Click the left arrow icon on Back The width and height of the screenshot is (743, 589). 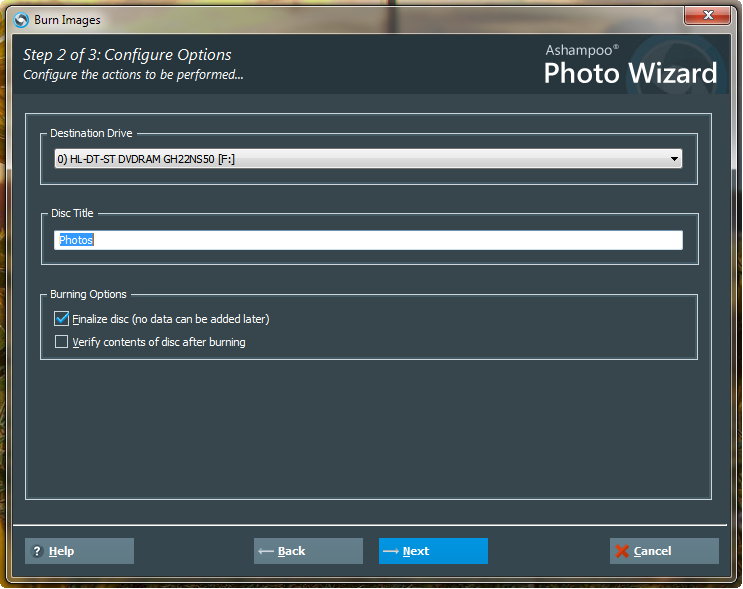point(266,551)
